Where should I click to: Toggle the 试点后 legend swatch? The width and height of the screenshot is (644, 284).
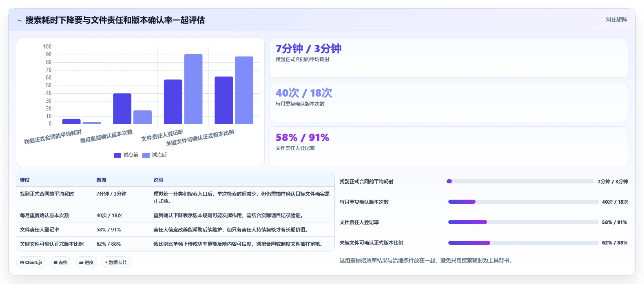(x=146, y=155)
